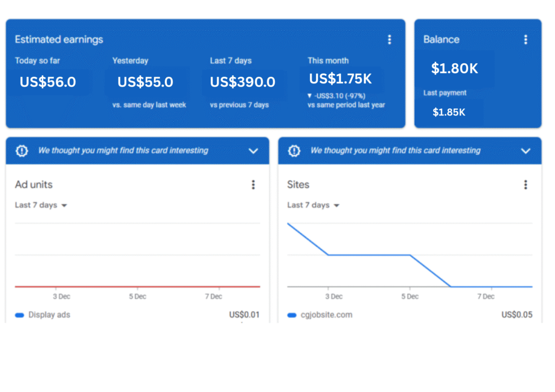Click the Last payment $1.85K amount
Screen dimensions: 555x392
tap(449, 113)
